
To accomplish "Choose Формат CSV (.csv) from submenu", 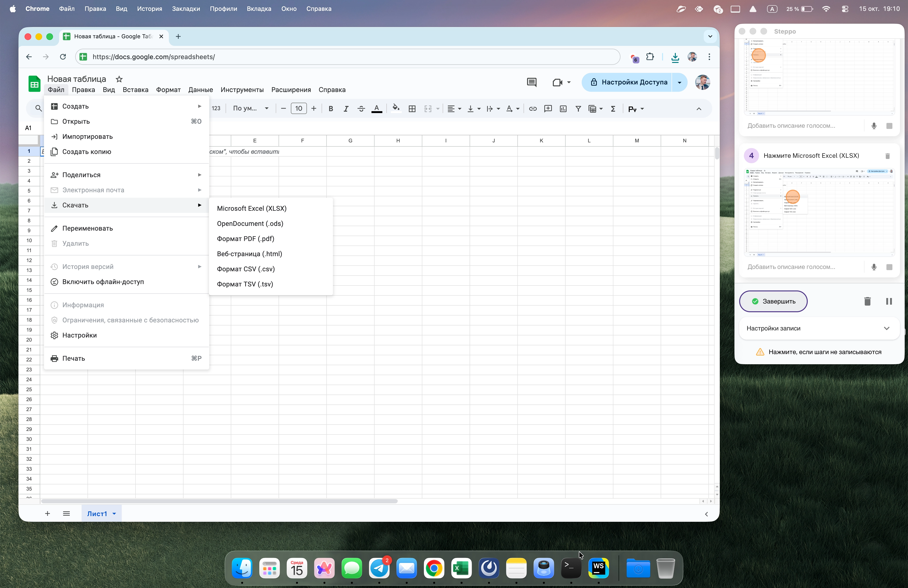I will click(x=246, y=269).
